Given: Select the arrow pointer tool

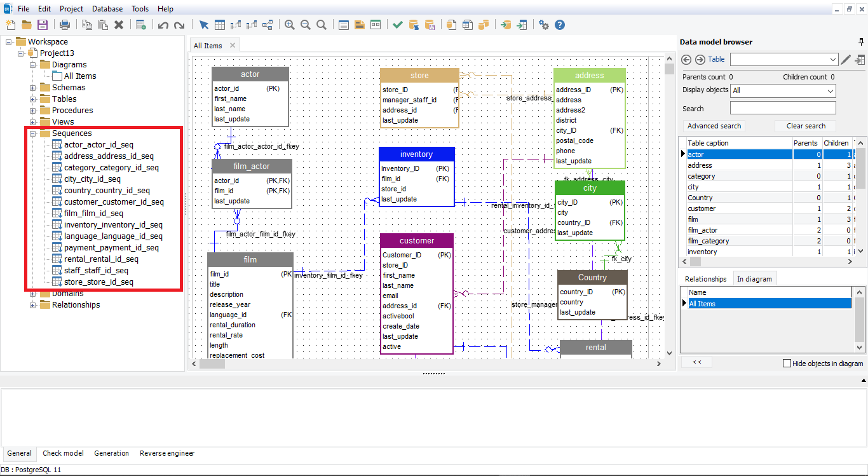Looking at the screenshot, I should 204,25.
